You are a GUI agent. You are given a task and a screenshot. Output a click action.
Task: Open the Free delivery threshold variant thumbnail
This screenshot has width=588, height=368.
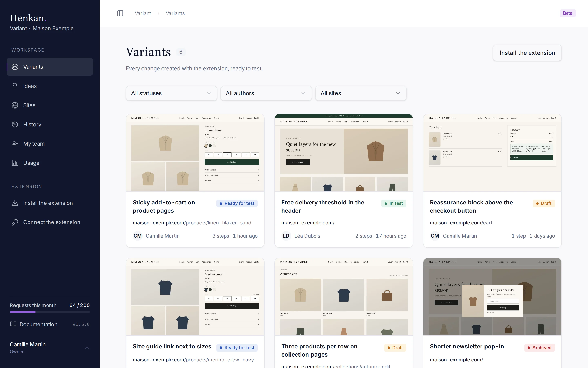tap(344, 153)
